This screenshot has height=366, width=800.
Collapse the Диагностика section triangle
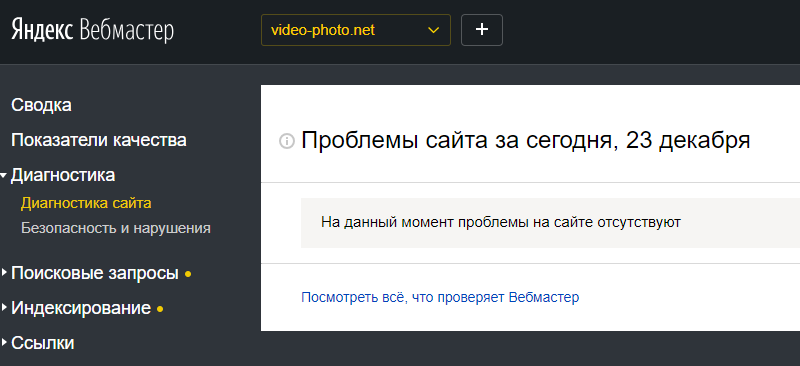(x=4, y=176)
